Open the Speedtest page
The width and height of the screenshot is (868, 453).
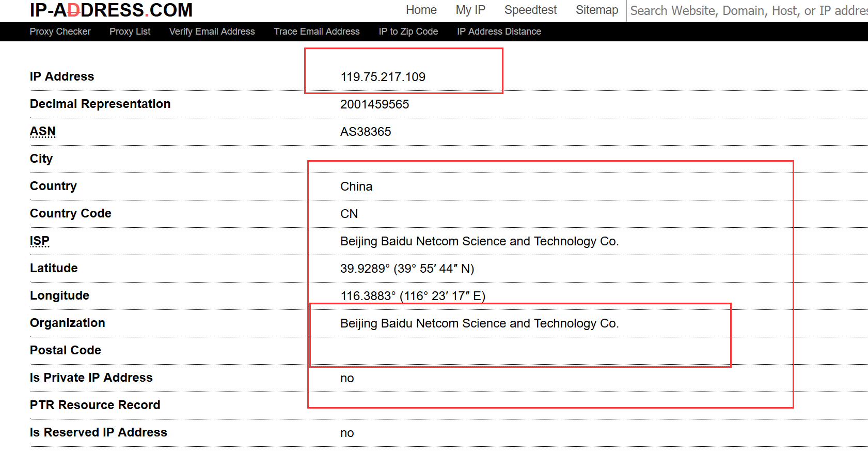click(530, 10)
